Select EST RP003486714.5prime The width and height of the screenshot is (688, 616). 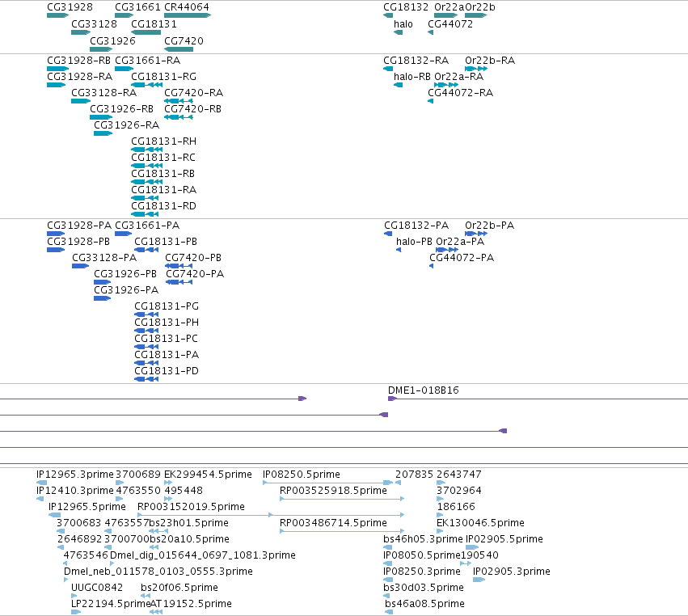click(333, 522)
